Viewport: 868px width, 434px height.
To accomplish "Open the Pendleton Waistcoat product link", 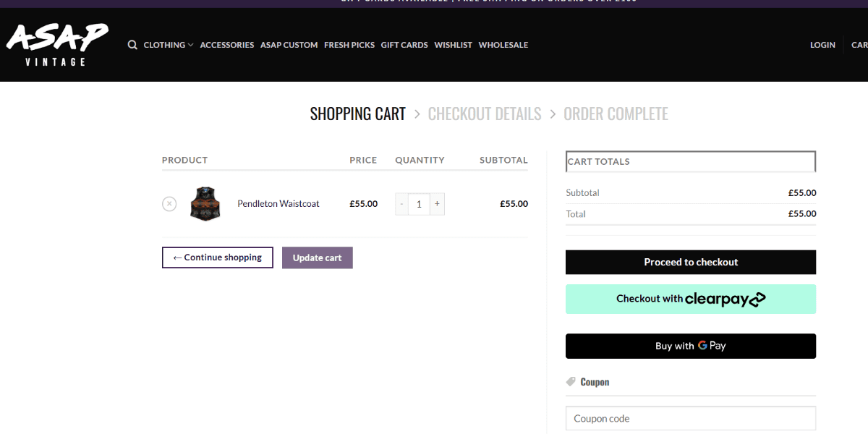I will pos(278,204).
